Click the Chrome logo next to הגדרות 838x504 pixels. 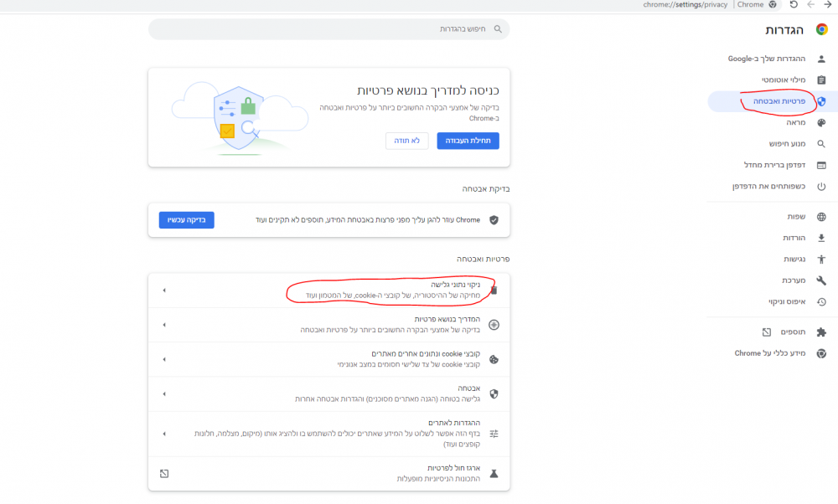coord(821,29)
